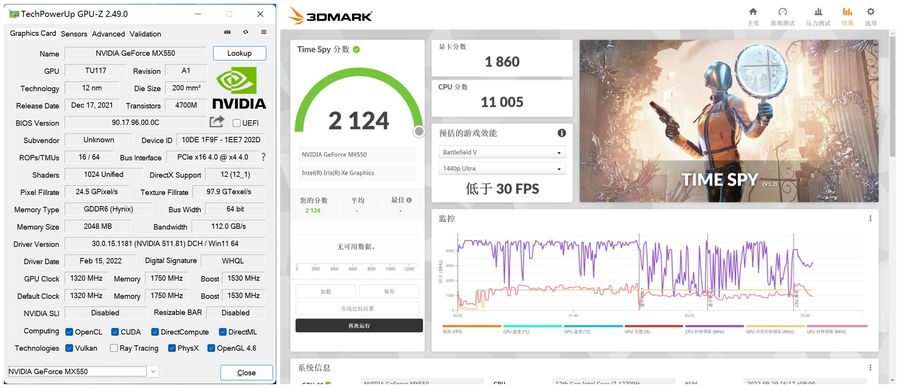The width and height of the screenshot is (900, 388).
Task: Click the GPU-Z refresh icon
Action: 246,32
